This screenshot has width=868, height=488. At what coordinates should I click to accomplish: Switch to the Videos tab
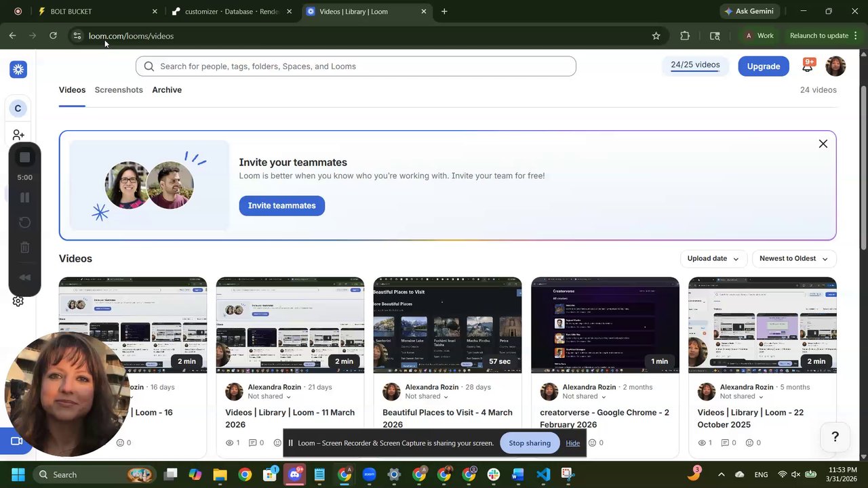pyautogui.click(x=72, y=90)
